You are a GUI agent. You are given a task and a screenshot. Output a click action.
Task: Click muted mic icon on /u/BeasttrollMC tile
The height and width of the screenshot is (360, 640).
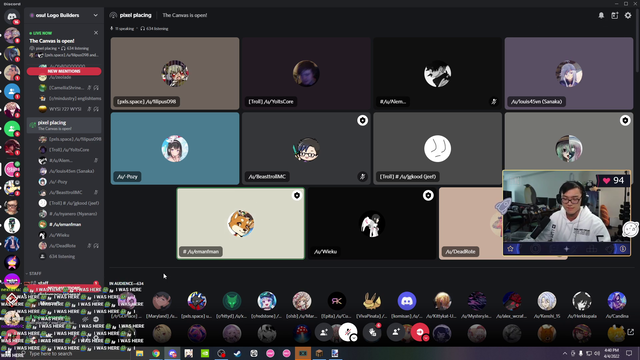pyautogui.click(x=362, y=177)
